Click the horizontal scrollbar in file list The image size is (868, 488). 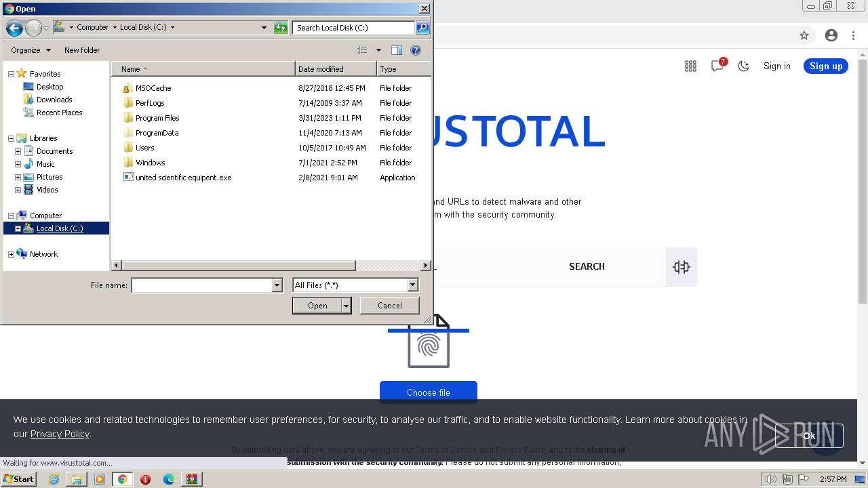238,266
